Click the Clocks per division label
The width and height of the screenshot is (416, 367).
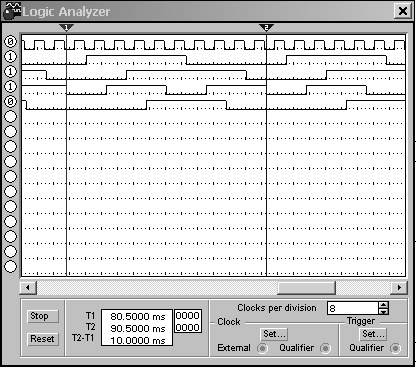(x=277, y=308)
